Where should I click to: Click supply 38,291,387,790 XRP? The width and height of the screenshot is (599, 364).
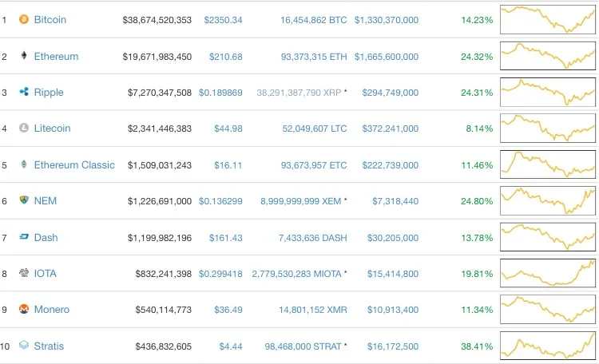(x=299, y=93)
